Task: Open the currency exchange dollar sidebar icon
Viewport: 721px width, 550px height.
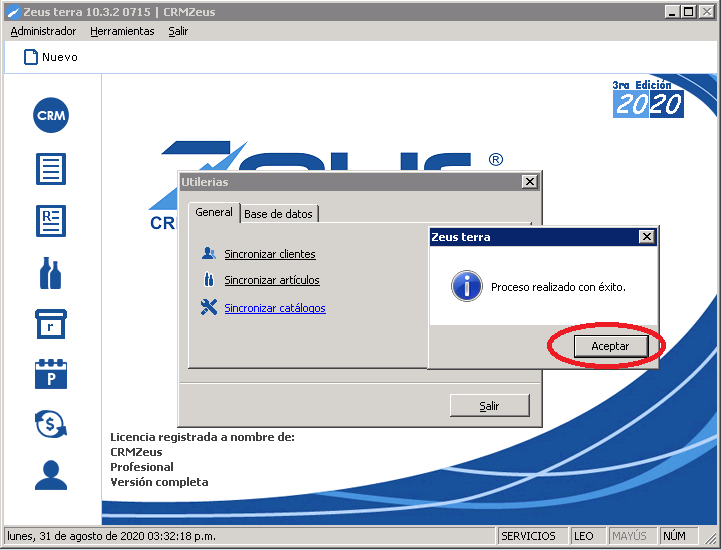Action: click(x=51, y=424)
